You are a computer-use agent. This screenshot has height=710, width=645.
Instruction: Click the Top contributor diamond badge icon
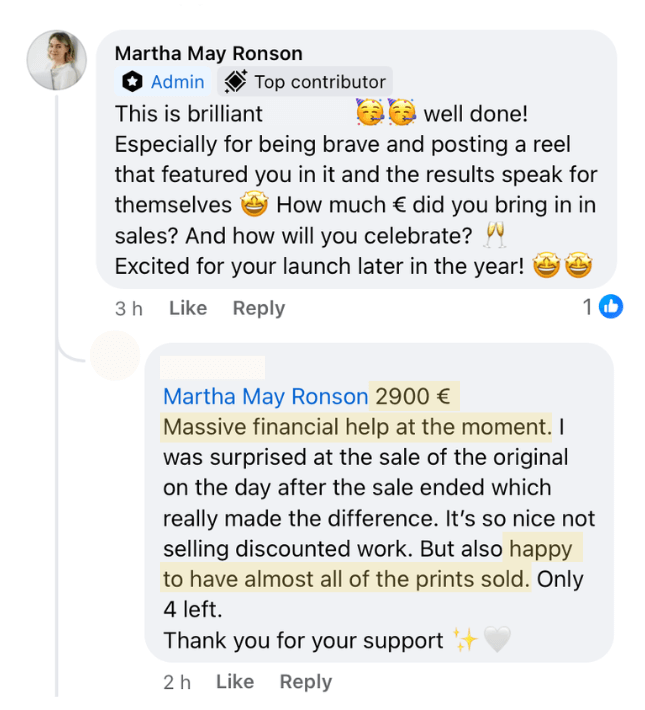pos(236,82)
